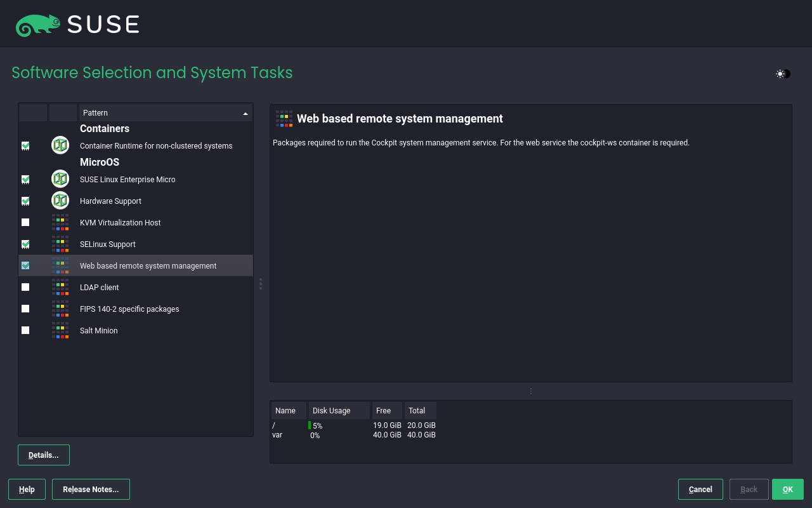Viewport: 812px width, 508px height.
Task: Enable the KVM Virtualization Host checkbox
Action: [25, 223]
